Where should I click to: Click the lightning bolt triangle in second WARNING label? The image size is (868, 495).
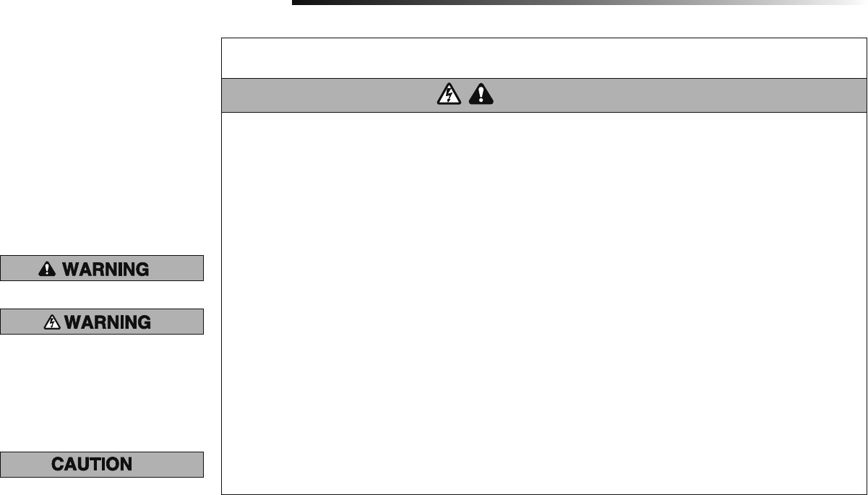(53, 322)
